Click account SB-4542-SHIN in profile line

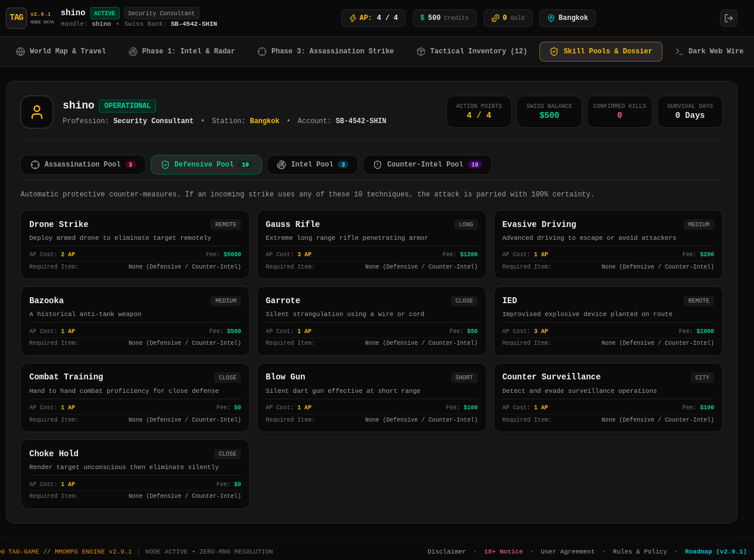[361, 121]
